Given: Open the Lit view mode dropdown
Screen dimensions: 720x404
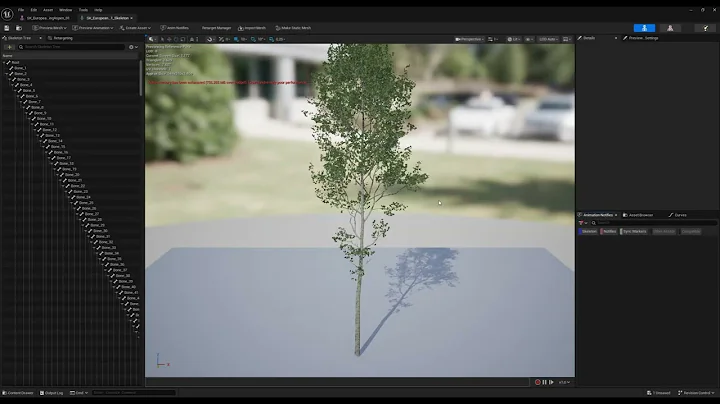Looking at the screenshot, I should coord(513,39).
